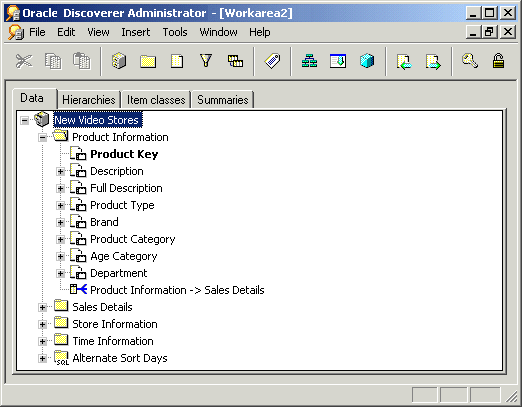Expand the Department item

(61, 274)
